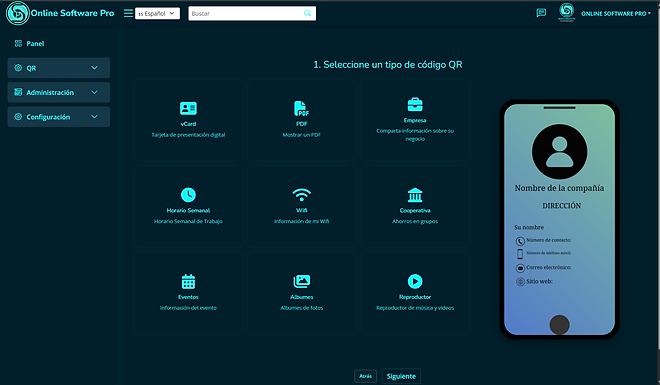Screen dimensions: 660x385
Task: Click 'Ahorros en grupos' description
Action: [415, 221]
